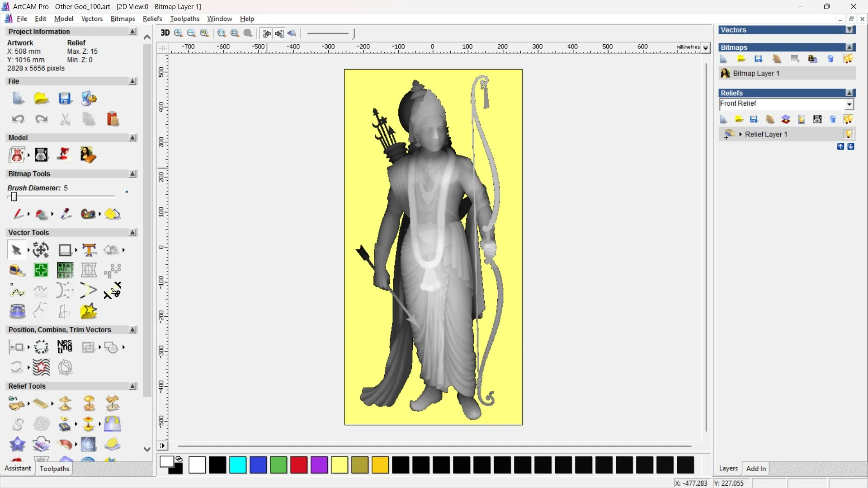The height and width of the screenshot is (488, 868).
Task: Collapse the Bitmaps panel
Action: click(849, 47)
